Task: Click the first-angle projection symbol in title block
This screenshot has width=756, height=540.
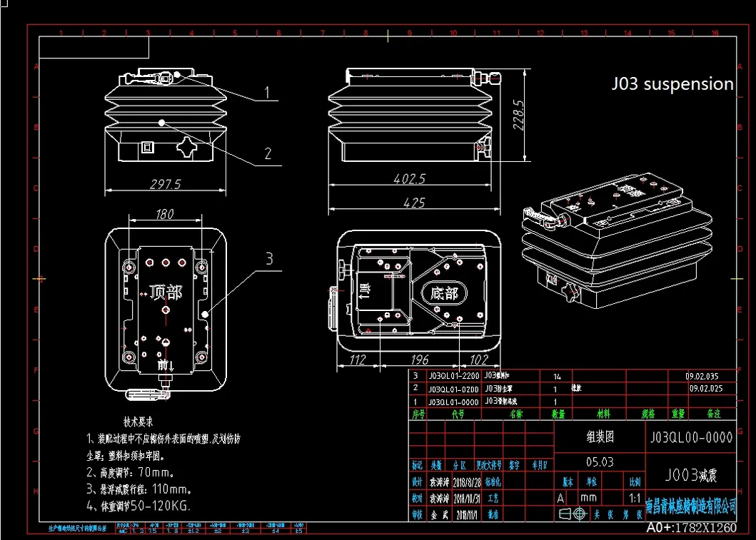Action: [573, 514]
